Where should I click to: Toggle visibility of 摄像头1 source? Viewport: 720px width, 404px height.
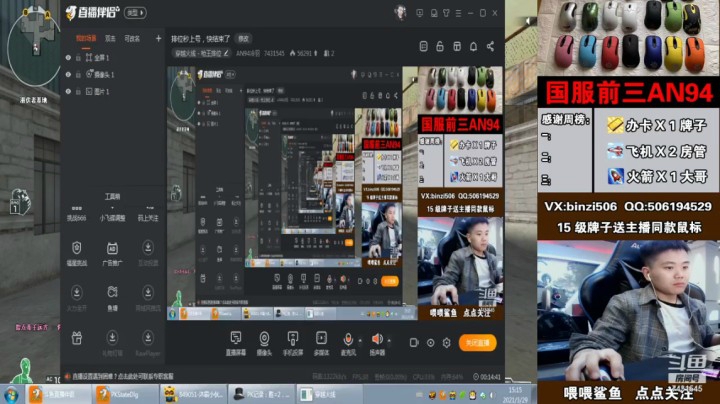click(68, 74)
